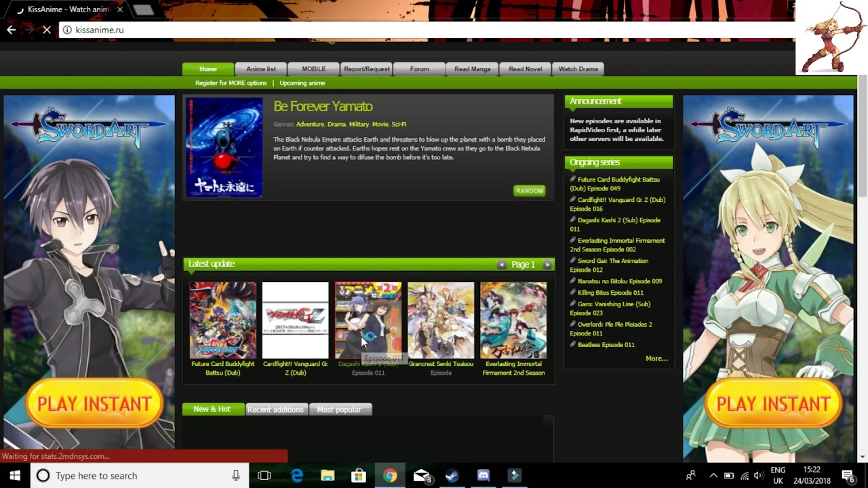Open Steam from the taskbar
The width and height of the screenshot is (868, 488).
click(452, 476)
